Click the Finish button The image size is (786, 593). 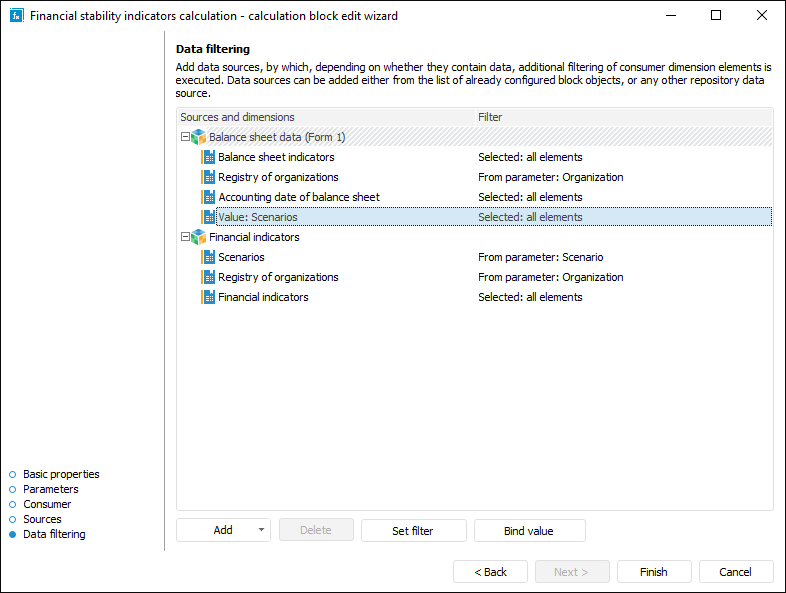tap(653, 572)
